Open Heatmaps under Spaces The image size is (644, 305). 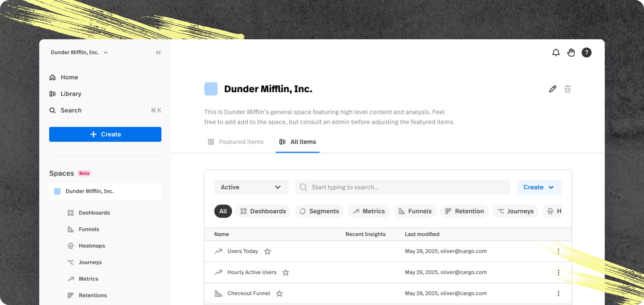[86, 246]
